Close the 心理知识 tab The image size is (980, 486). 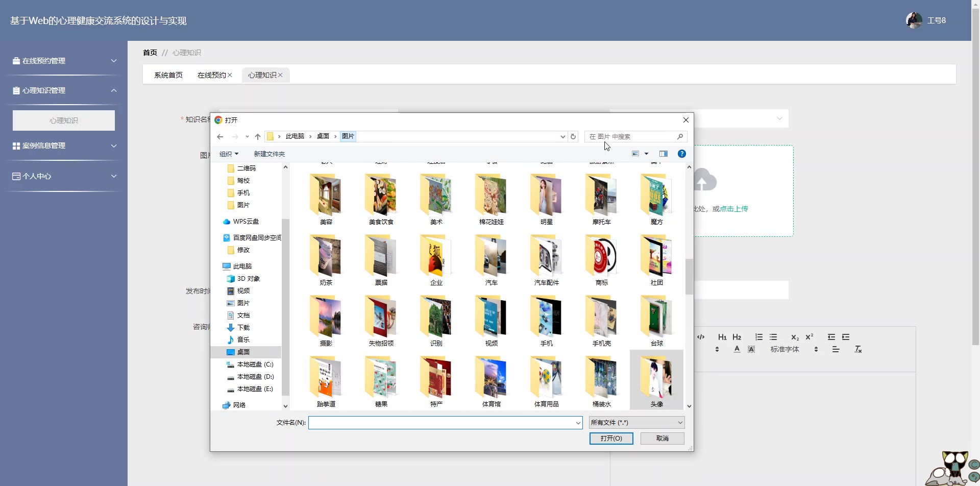280,75
